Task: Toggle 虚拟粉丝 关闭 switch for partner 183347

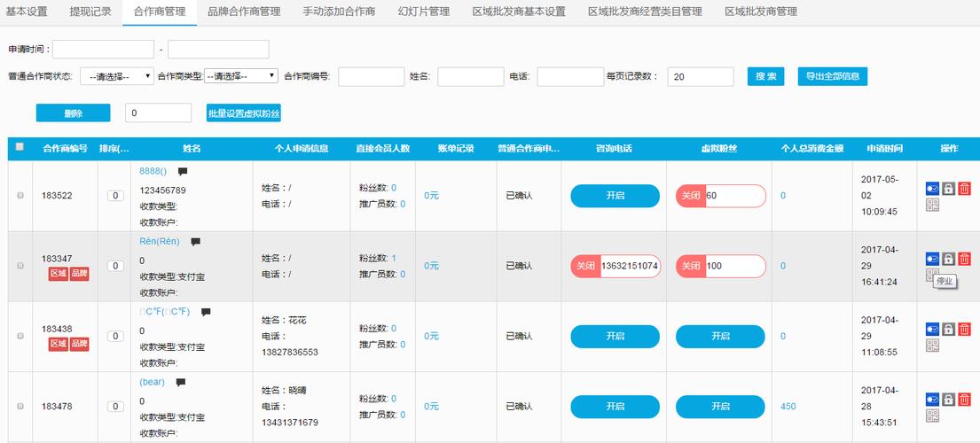Action: 691,266
